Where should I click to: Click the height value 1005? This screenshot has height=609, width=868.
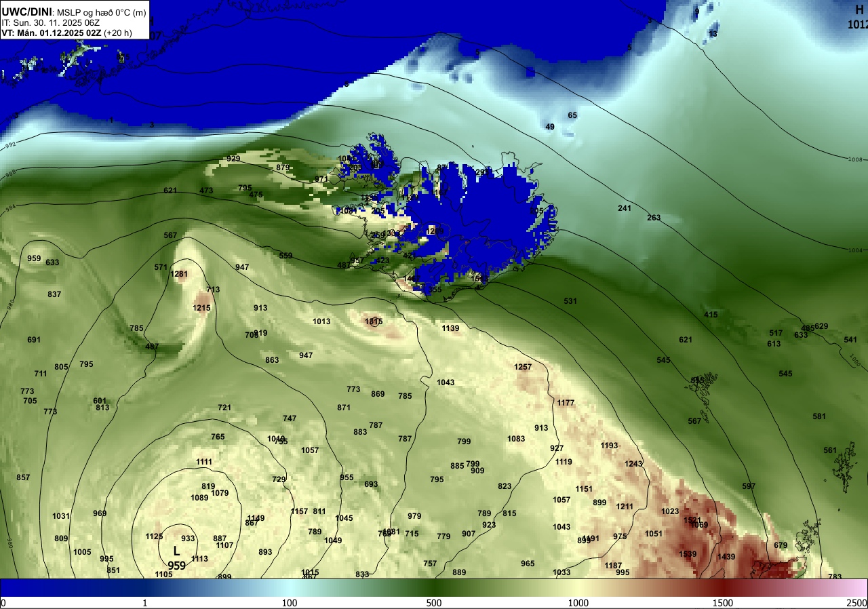tap(82, 552)
